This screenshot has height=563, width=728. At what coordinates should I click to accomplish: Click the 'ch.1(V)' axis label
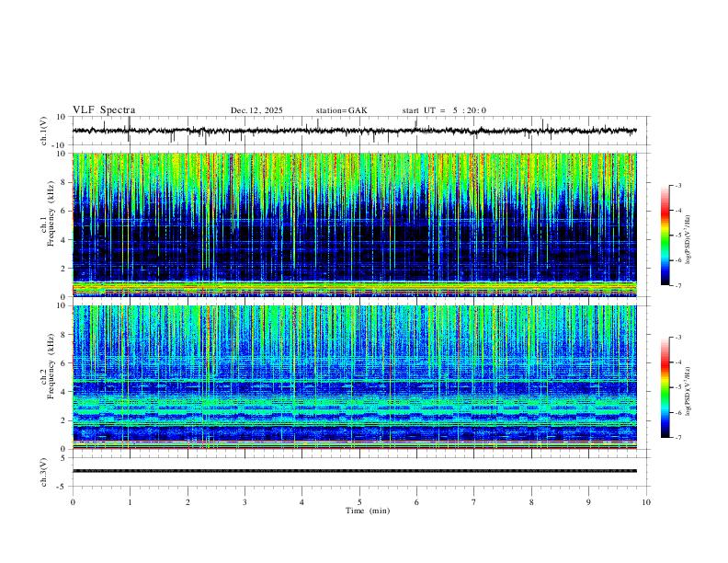(x=44, y=131)
